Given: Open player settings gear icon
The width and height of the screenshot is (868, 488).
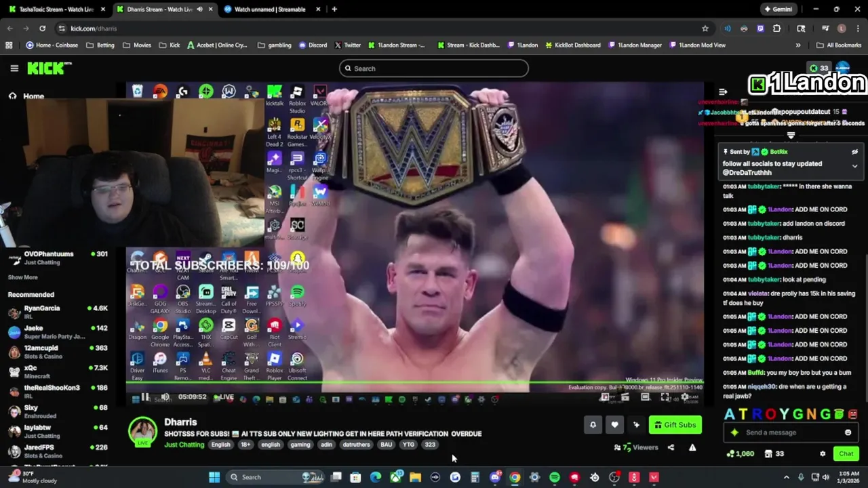Looking at the screenshot, I should [685, 397].
